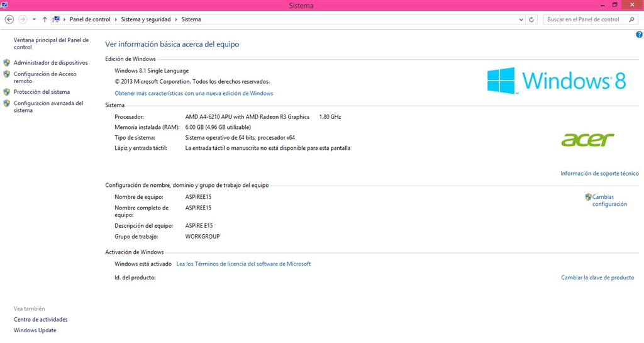Focus the Buscar en el Panel de control field
The width and height of the screenshot is (644, 343).
pos(590,20)
